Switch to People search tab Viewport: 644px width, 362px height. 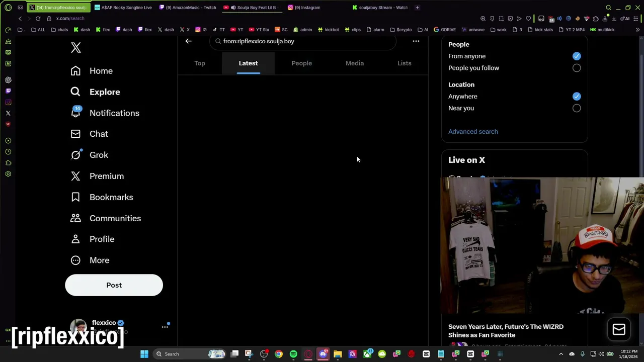[302, 63]
